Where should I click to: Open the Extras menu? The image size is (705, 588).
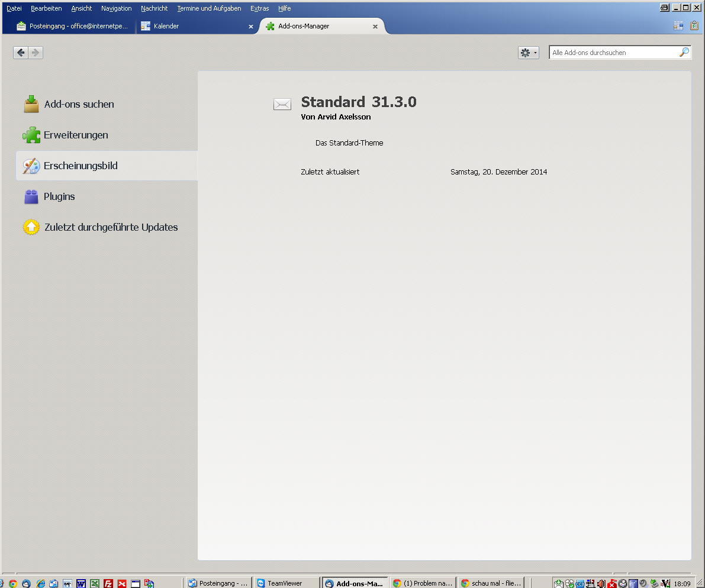click(259, 8)
